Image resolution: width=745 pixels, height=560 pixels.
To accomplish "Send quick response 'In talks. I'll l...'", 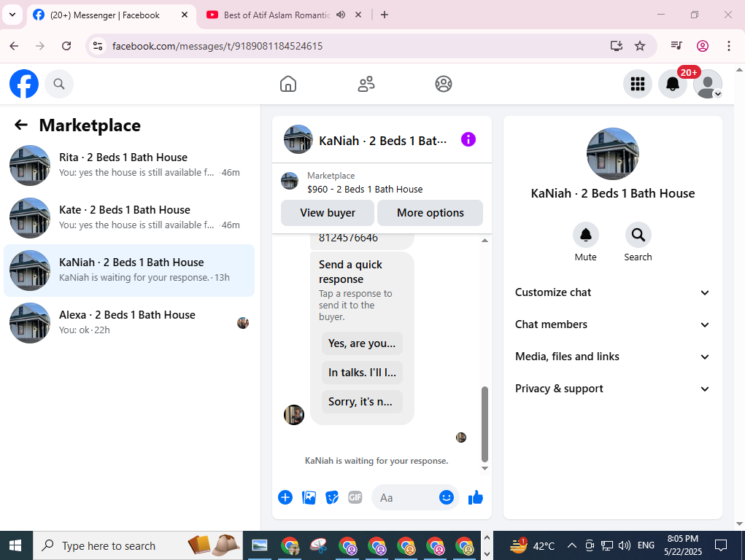I will (362, 373).
